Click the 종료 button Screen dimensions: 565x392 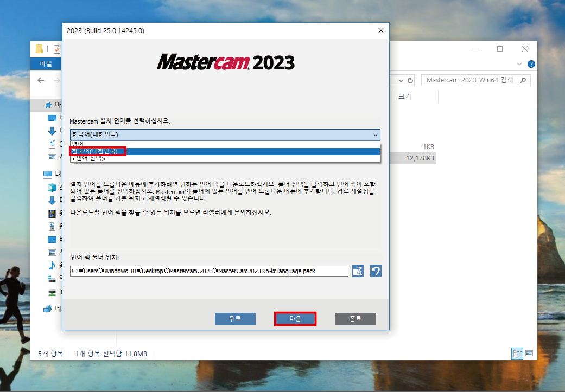pyautogui.click(x=355, y=319)
